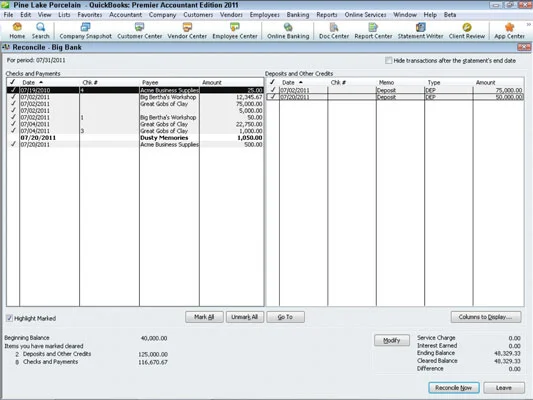Screen dimensions: 533x400
Task: Open the Accountant menu
Action: pyautogui.click(x=125, y=15)
